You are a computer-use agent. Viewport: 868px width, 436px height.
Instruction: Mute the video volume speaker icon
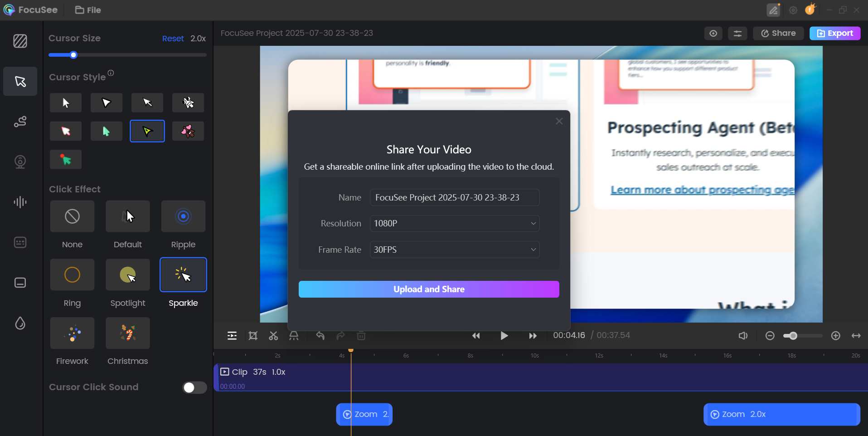coord(743,336)
